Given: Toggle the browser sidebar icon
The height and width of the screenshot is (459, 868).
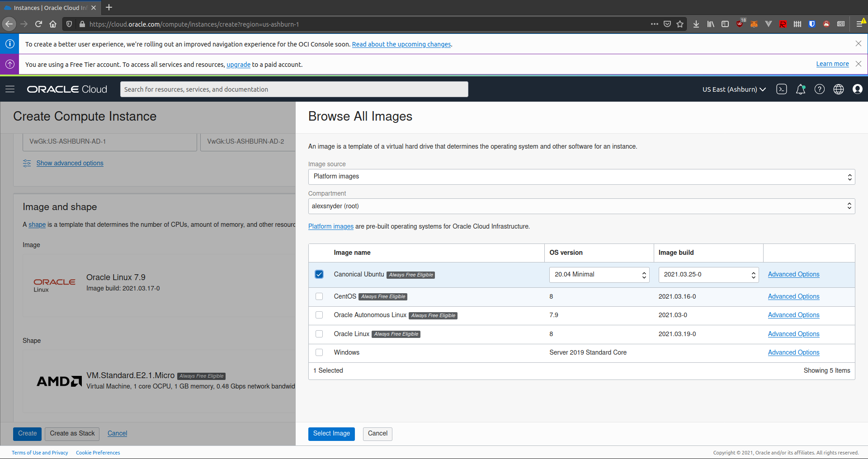Looking at the screenshot, I should coord(725,24).
